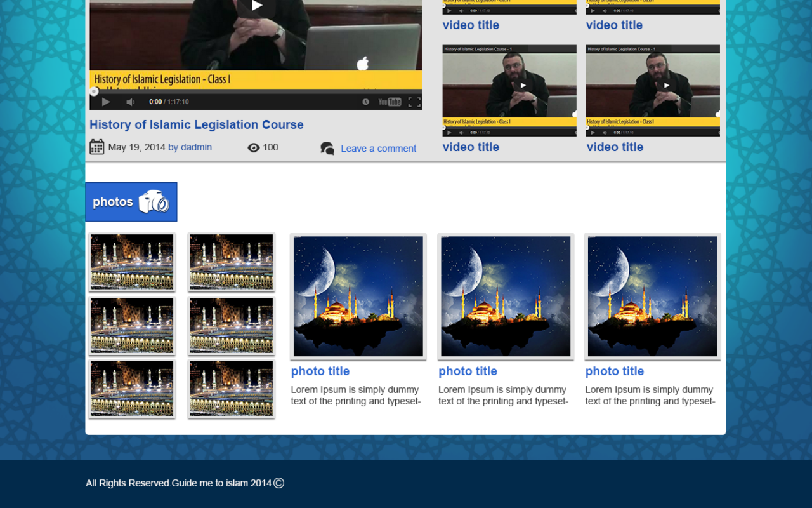Click the main video progress bar scrubber
Viewport: 812px width, 508px height.
[x=94, y=91]
